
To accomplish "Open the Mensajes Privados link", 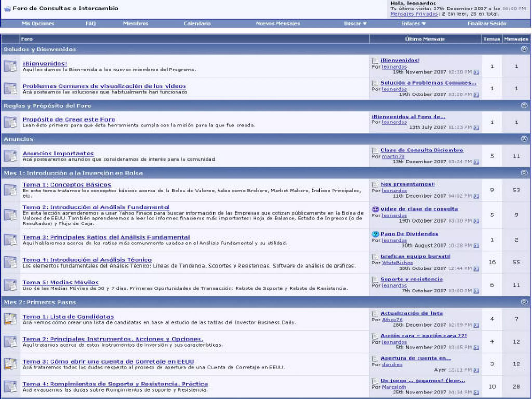I will (414, 14).
